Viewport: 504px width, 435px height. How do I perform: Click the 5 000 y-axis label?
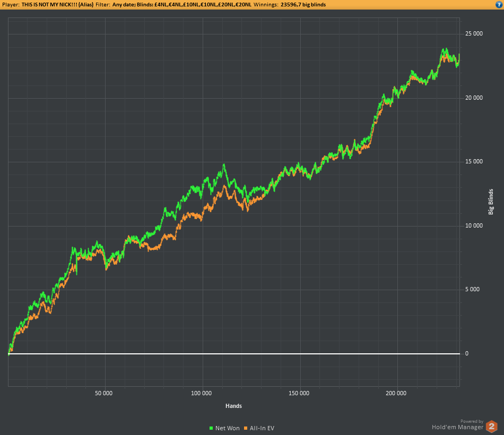(472, 289)
